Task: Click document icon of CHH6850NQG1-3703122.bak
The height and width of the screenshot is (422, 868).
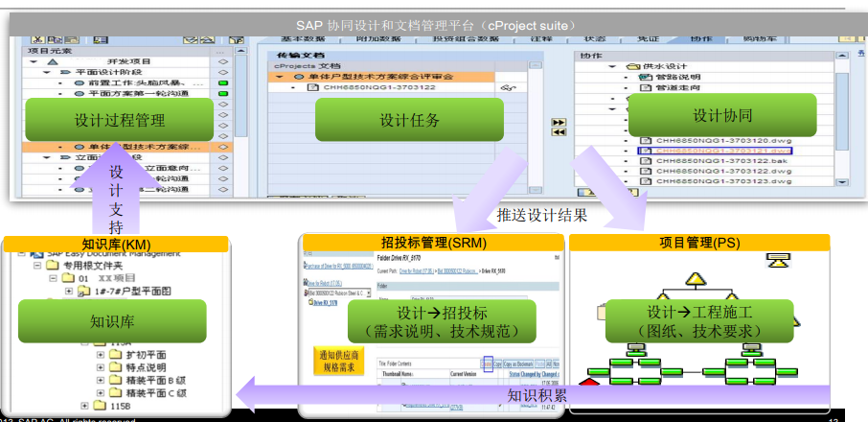Action: point(646,160)
